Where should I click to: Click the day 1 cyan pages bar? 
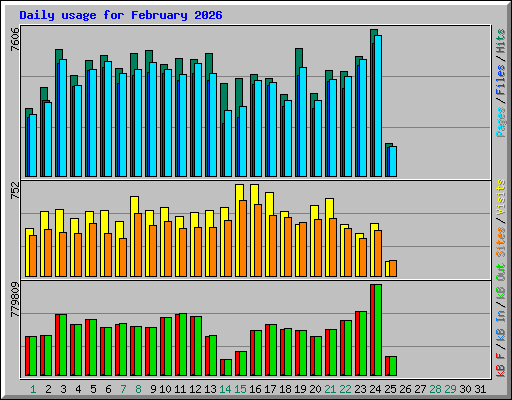33,146
